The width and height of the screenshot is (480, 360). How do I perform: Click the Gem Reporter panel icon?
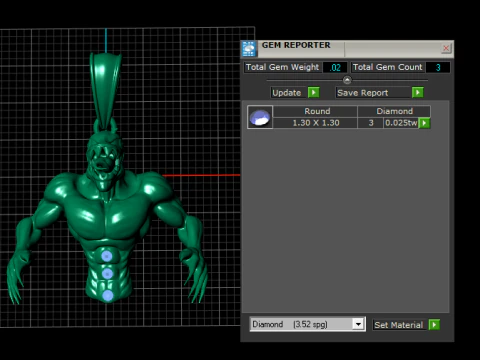tap(249, 49)
